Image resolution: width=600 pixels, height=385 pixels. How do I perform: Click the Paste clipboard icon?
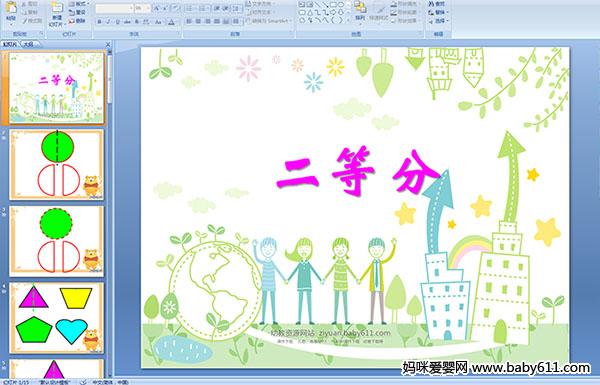[11, 11]
